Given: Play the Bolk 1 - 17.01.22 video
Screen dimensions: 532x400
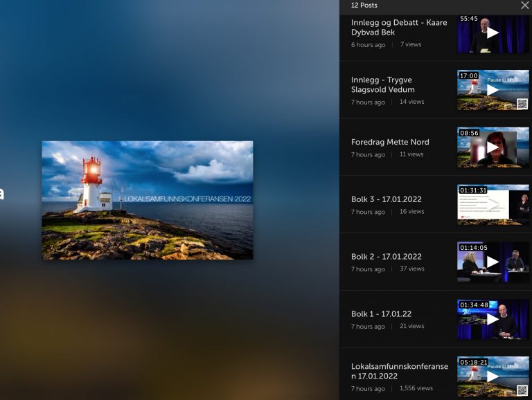Looking at the screenshot, I should 493,319.
